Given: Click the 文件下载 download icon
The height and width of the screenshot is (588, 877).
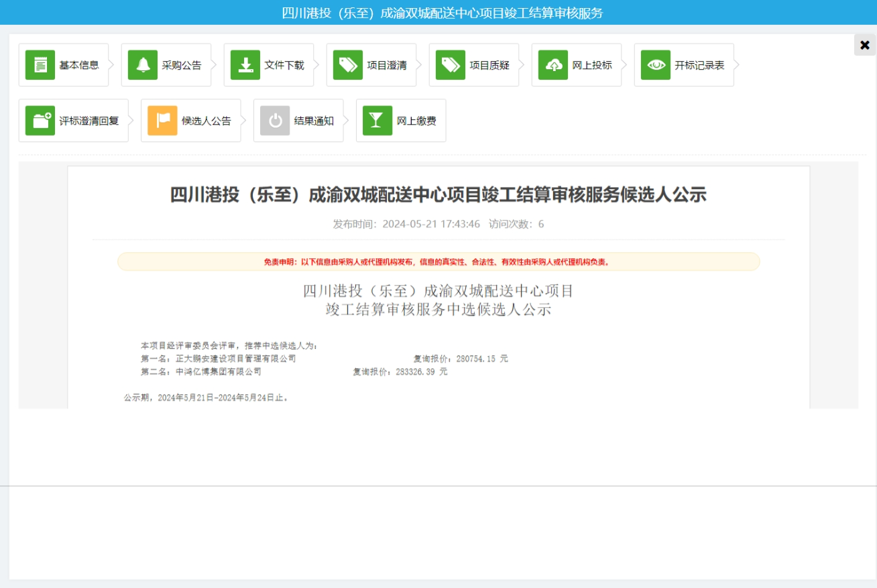Looking at the screenshot, I should [x=245, y=65].
